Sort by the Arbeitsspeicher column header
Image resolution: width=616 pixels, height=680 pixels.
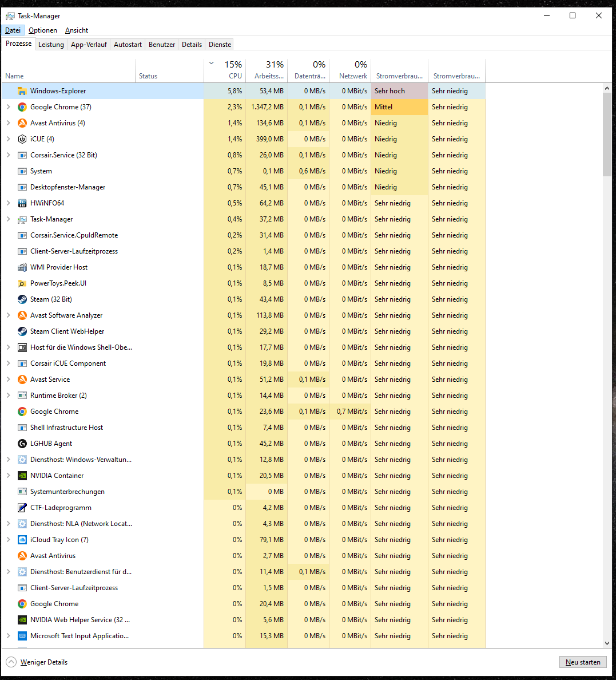pos(267,70)
